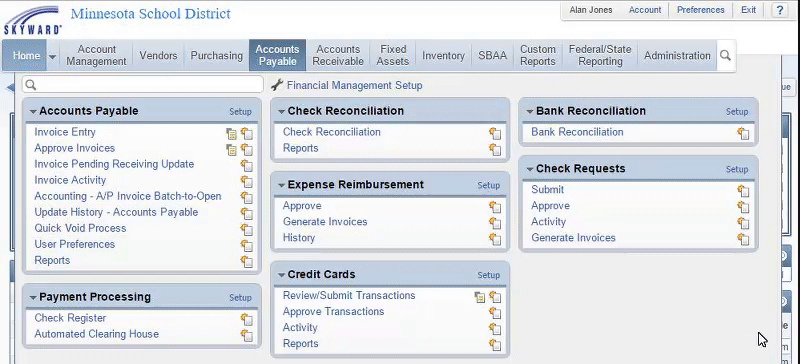Click favorite icon beside Check Register
The height and width of the screenshot is (364, 800).
tap(247, 320)
